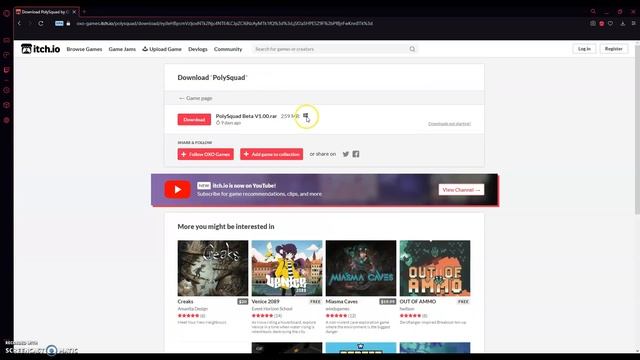
Task: Return to the Game page link
Action: [x=196, y=98]
